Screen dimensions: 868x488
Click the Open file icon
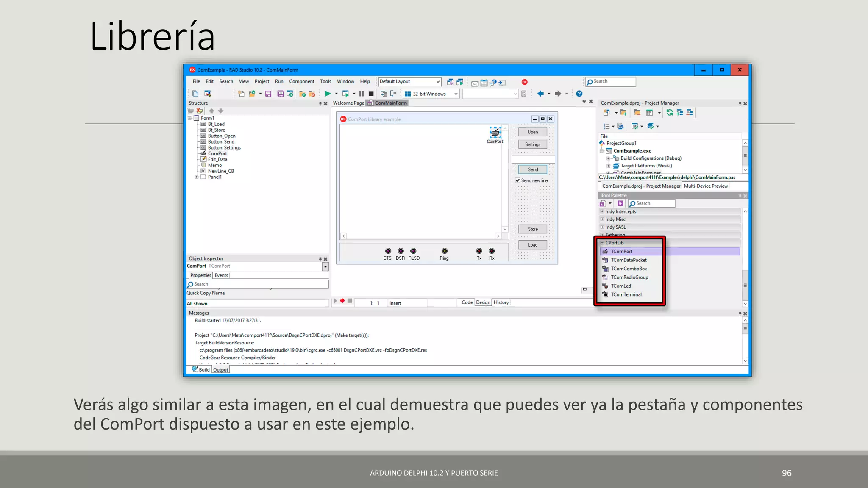click(252, 94)
